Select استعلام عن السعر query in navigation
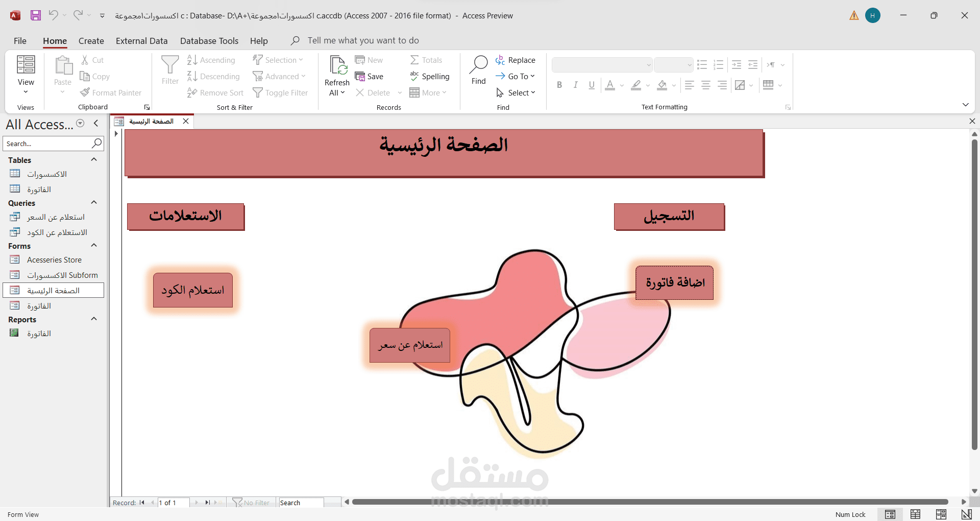Image resolution: width=980 pixels, height=521 pixels. coord(54,217)
